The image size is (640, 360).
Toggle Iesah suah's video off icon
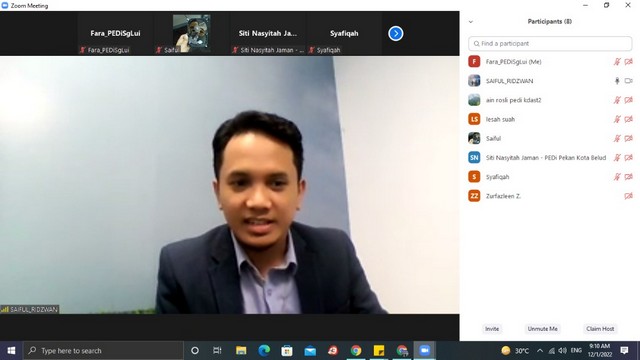pos(629,119)
